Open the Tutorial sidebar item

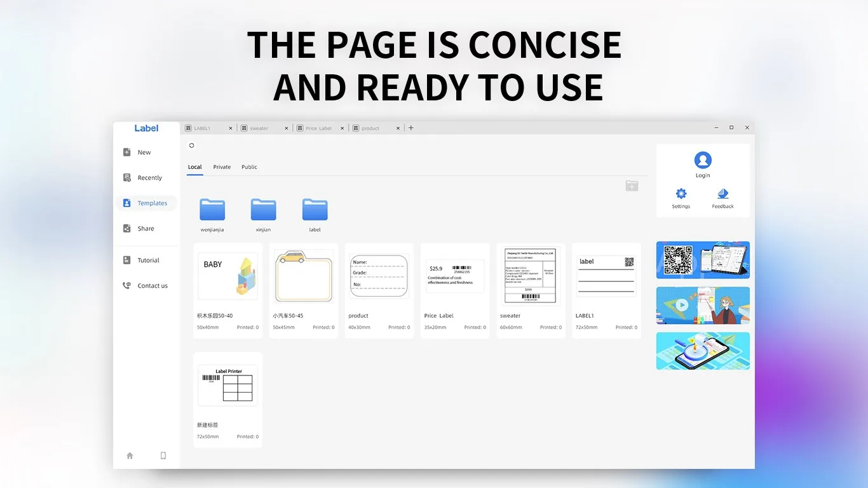[147, 261]
